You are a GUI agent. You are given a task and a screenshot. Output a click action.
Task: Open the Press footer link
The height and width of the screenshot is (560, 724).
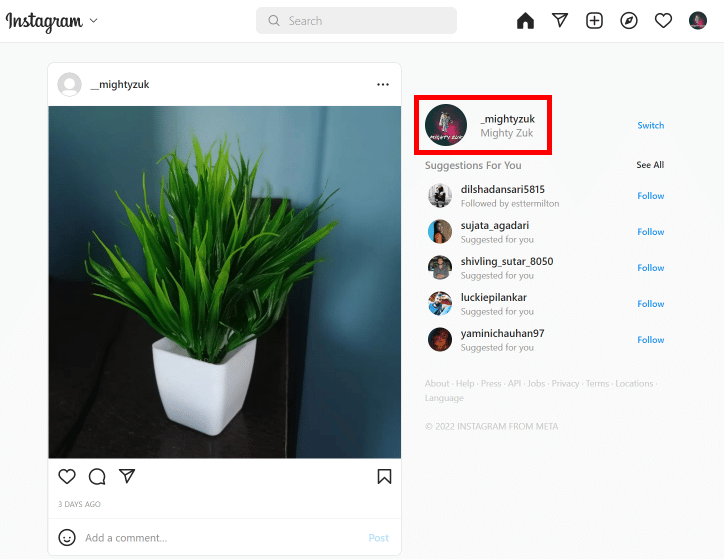491,384
